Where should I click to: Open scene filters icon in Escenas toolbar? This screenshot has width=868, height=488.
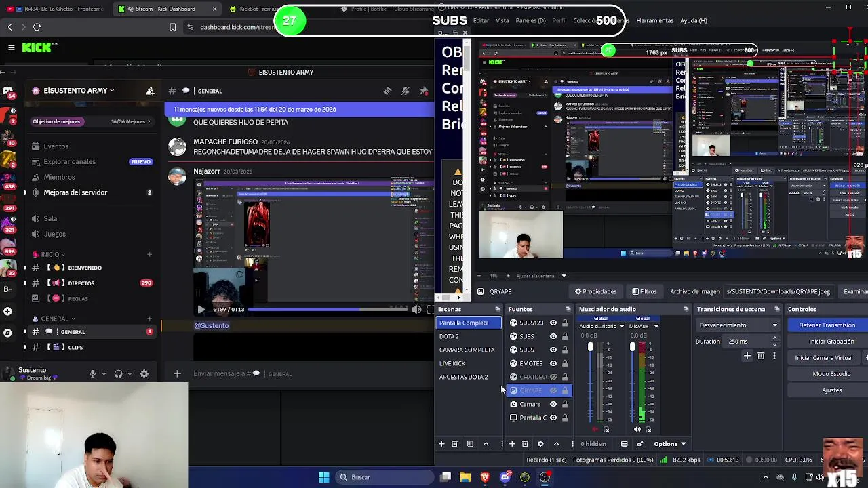[470, 444]
